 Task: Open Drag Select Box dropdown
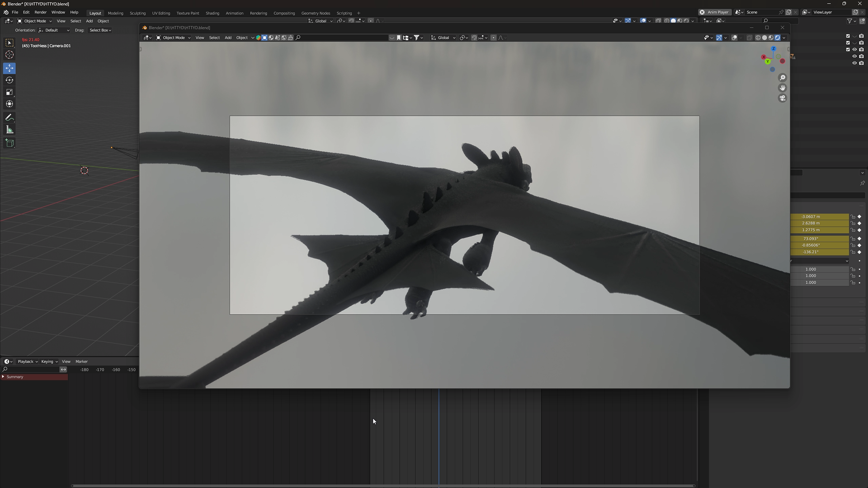coord(100,30)
